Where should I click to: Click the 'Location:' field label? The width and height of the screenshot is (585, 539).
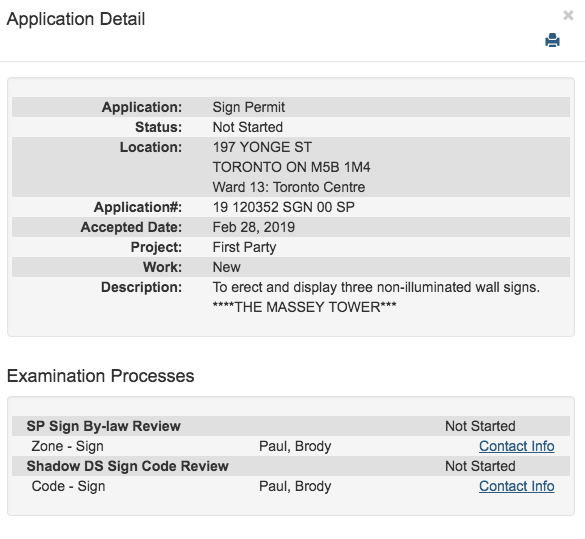151,147
